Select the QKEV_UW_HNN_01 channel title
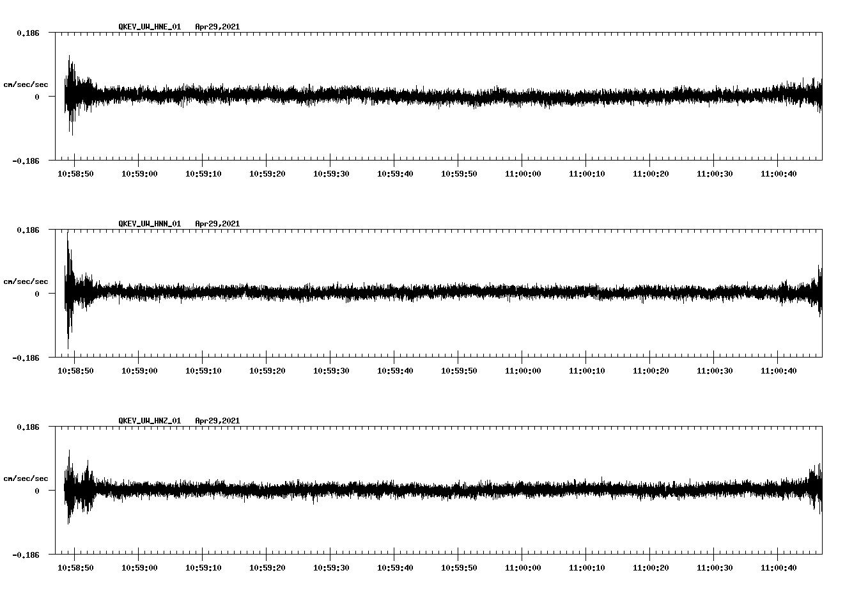The image size is (868, 591). click(149, 223)
